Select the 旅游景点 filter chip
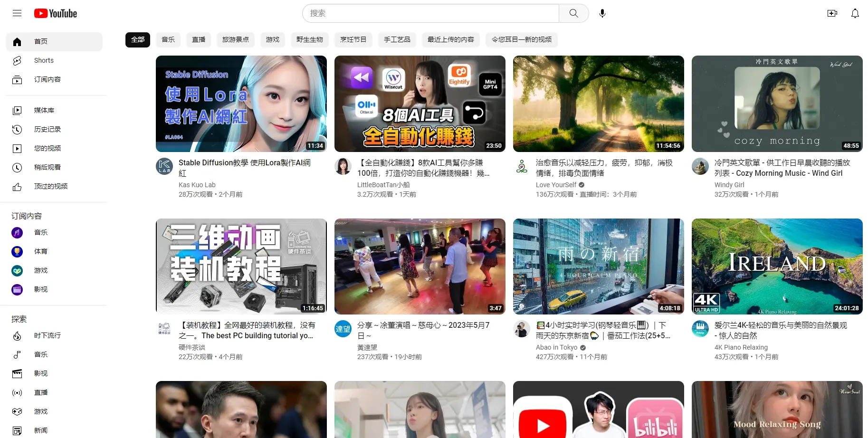Screen dimensions: 868x438 [x=235, y=39]
